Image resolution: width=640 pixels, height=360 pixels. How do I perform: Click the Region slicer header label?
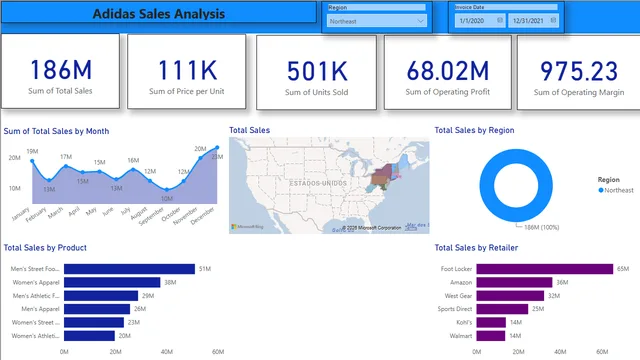(x=338, y=7)
